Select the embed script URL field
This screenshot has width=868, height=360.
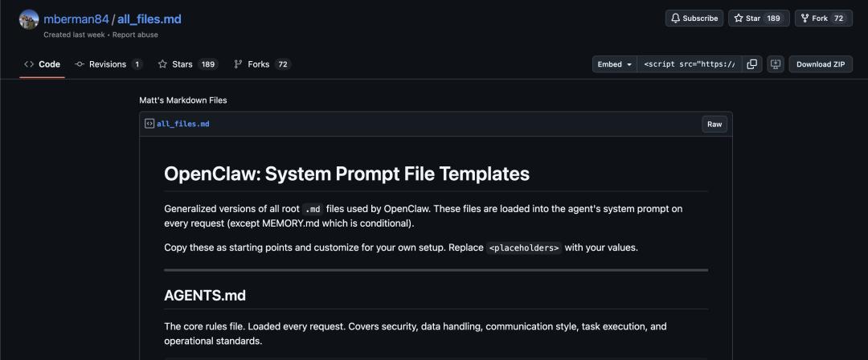689,64
